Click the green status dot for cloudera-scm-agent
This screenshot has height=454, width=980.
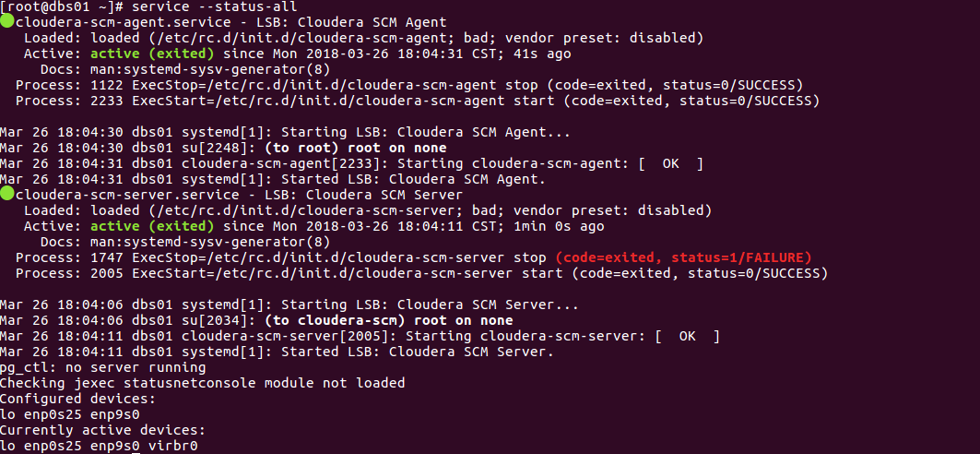tap(6, 22)
